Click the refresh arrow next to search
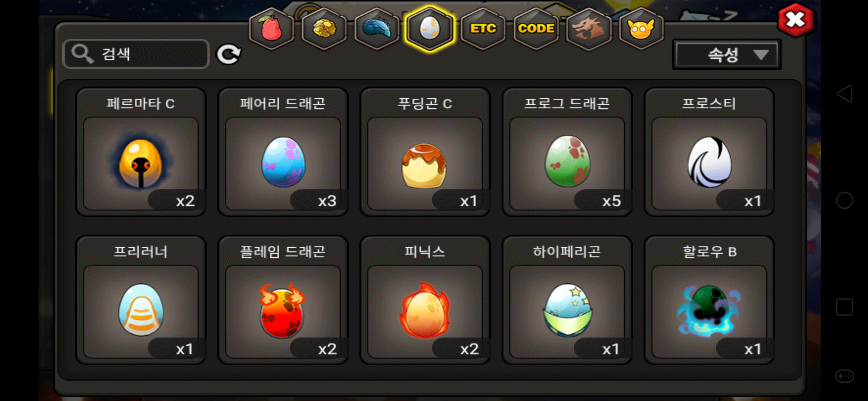Image resolution: width=868 pixels, height=401 pixels. 229,54
